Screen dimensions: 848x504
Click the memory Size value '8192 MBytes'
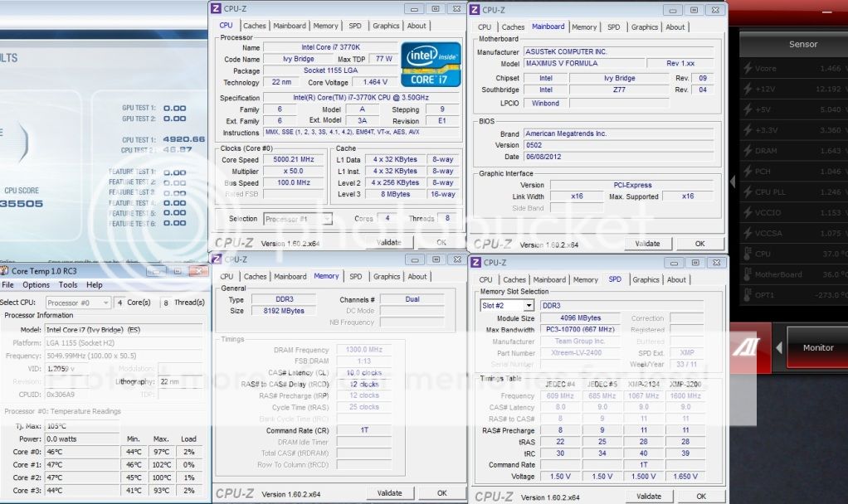(284, 311)
